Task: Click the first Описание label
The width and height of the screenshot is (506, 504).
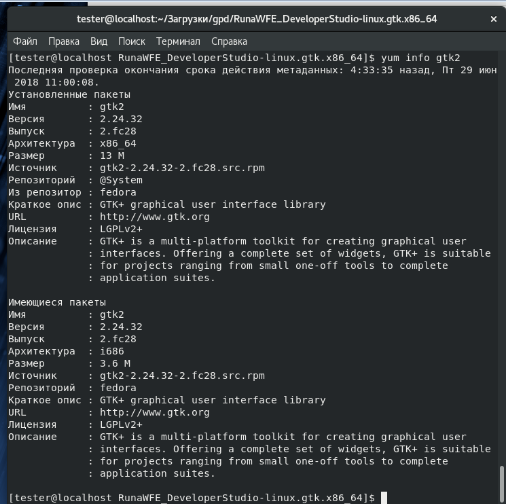Action: pos(32,241)
